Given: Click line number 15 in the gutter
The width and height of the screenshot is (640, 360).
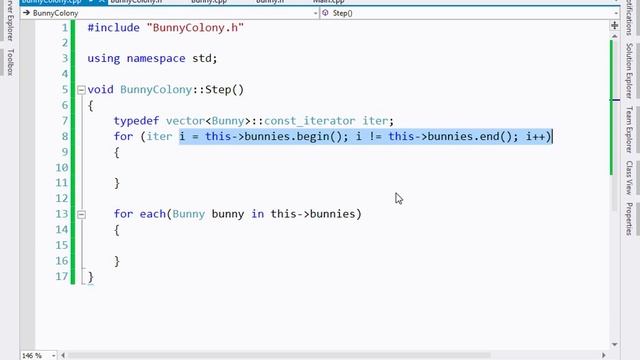Looking at the screenshot, I should [62, 245].
